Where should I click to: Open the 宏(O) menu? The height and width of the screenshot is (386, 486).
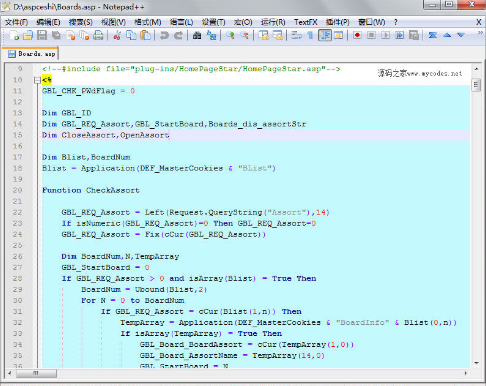tap(243, 22)
